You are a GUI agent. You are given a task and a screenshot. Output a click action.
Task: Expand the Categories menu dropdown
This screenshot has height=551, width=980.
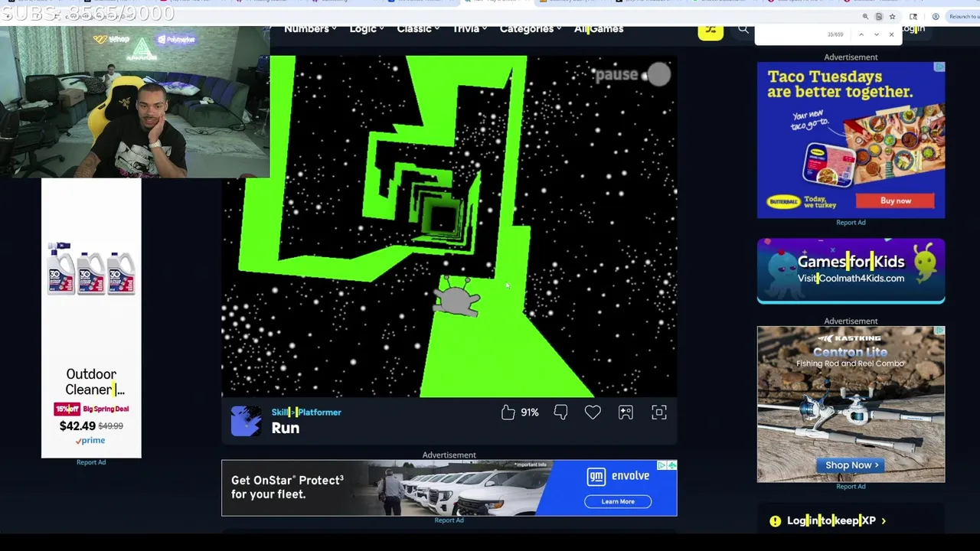pyautogui.click(x=531, y=29)
